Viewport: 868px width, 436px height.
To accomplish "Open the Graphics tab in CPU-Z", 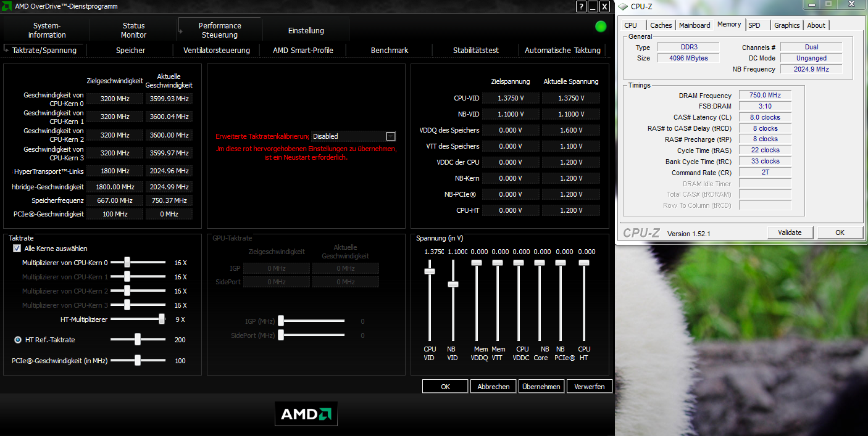I will tap(787, 25).
